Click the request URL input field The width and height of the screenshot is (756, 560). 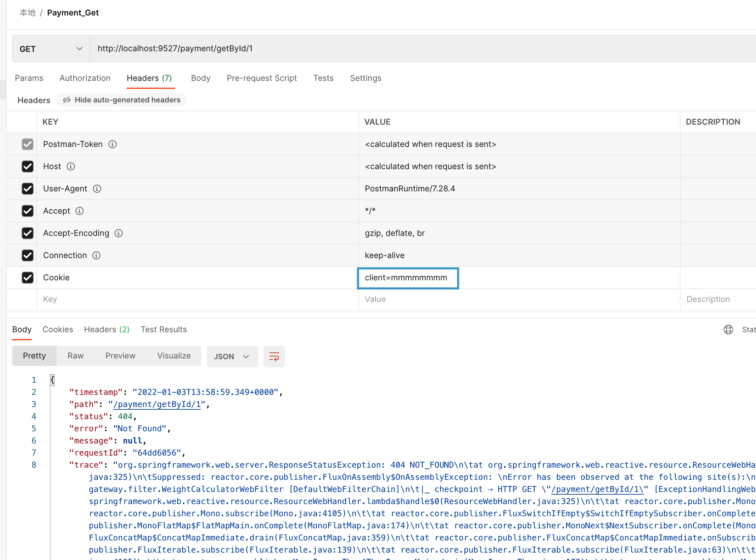[x=407, y=49]
